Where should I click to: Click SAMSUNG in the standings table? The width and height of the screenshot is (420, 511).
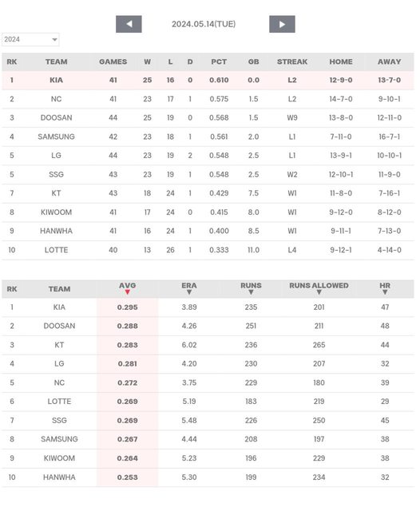pos(56,137)
